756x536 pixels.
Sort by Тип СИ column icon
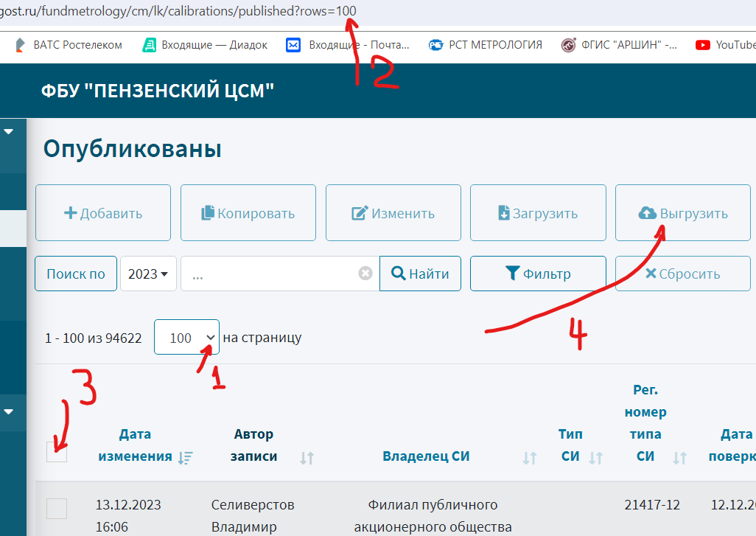coord(596,457)
